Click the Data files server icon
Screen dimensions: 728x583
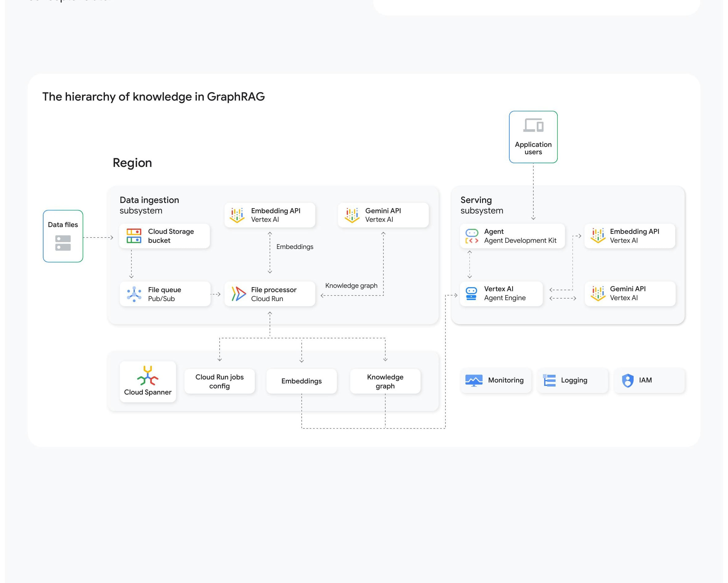[63, 243]
